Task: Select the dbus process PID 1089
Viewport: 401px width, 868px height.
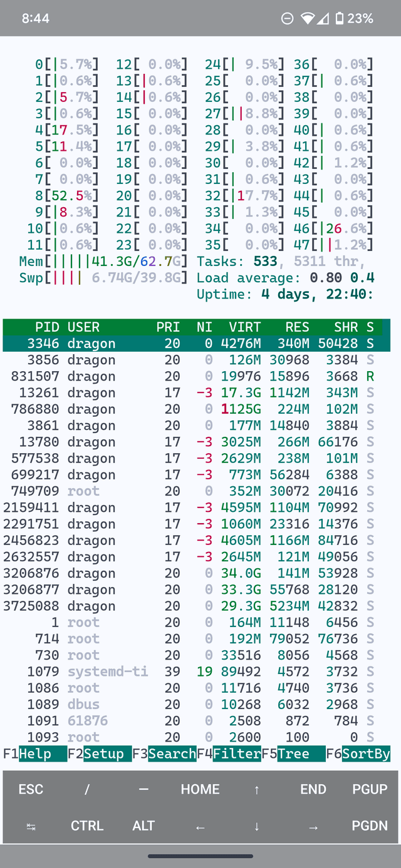Action: coord(197,704)
